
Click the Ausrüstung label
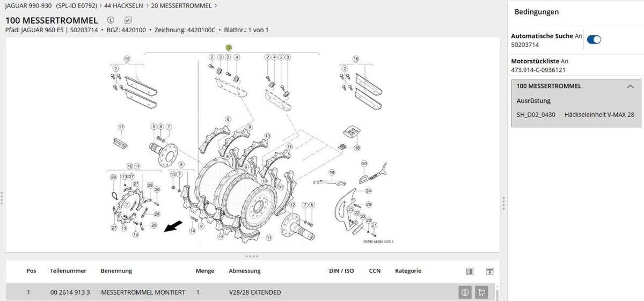point(533,100)
